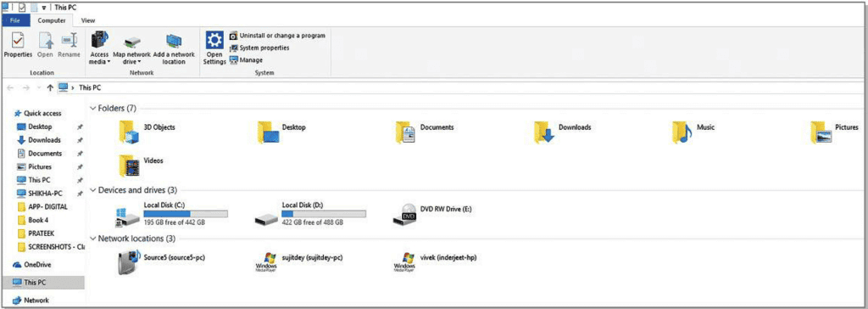
Task: Click the up directory arrow
Action: [x=50, y=87]
